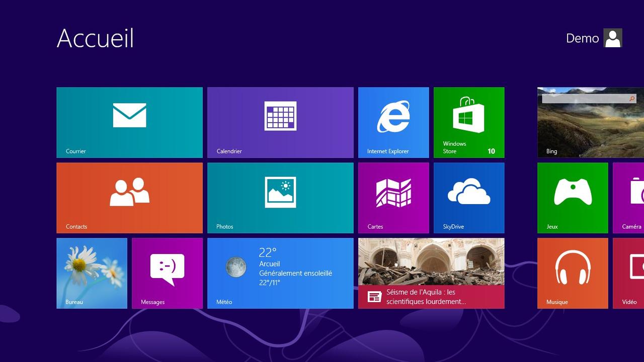Read the Séisme de l'Aquila news story
644x362 pixels.
point(431,273)
